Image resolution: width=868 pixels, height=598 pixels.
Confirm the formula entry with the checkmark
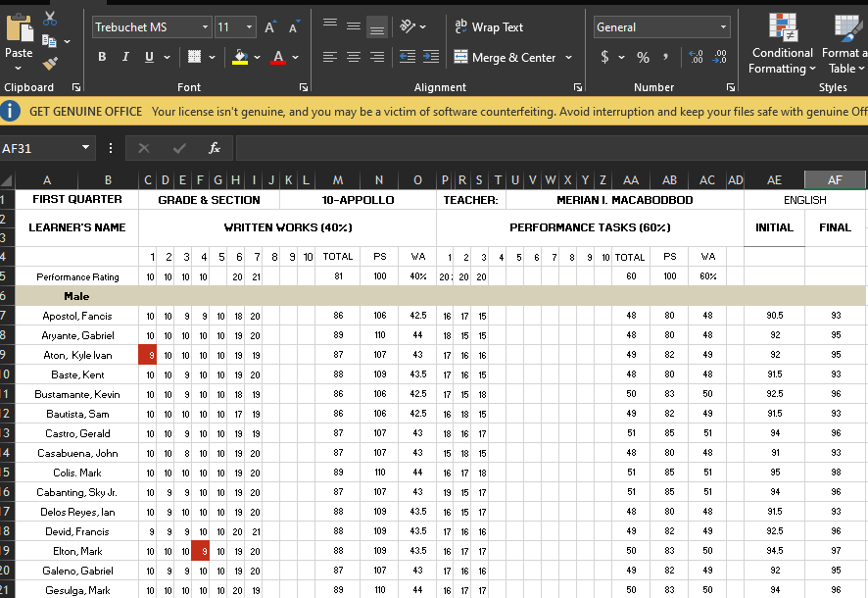click(179, 148)
